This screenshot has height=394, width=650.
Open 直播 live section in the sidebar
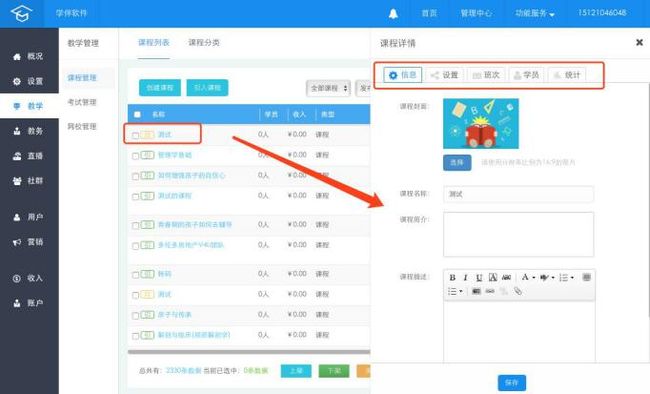(x=28, y=156)
